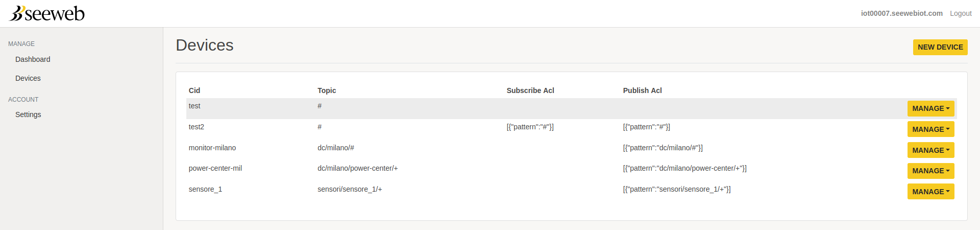
Task: Click the Seeweb logo
Action: 47,13
